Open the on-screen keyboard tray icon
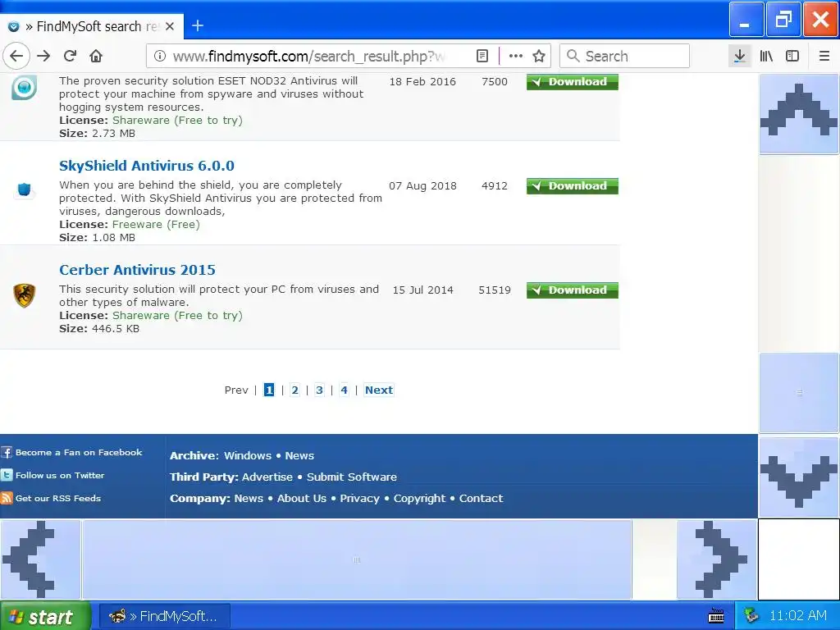This screenshot has height=630, width=840. pos(716,616)
